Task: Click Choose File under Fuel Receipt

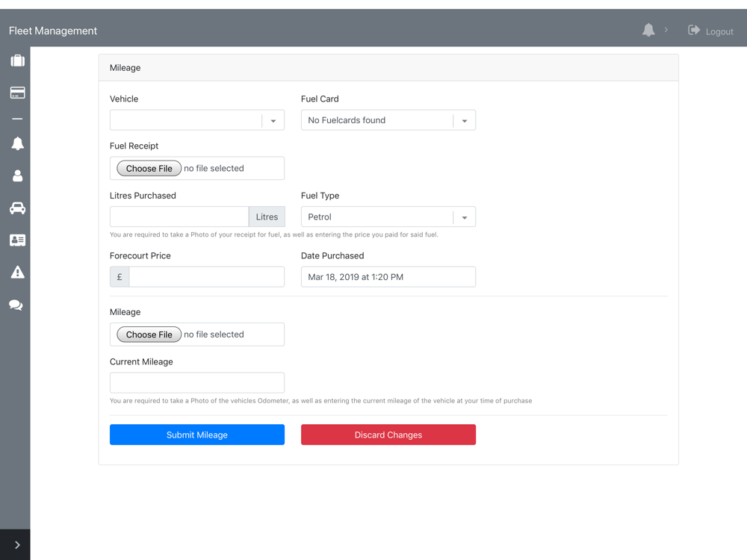Action: (149, 169)
